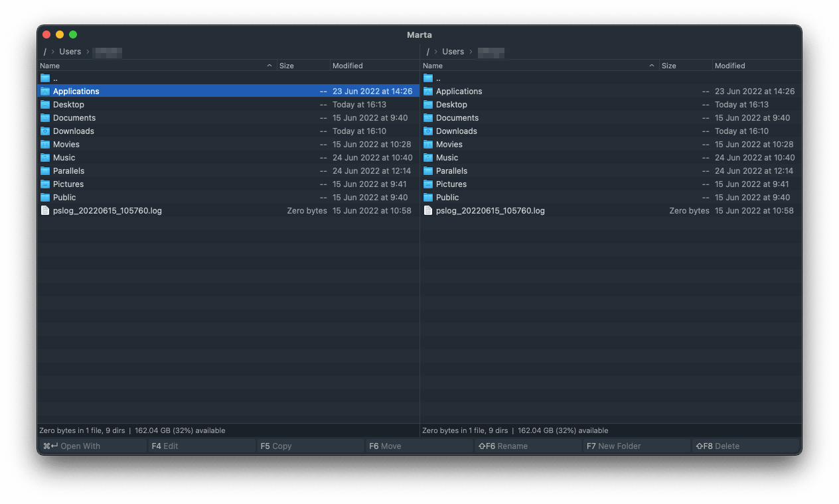The width and height of the screenshot is (839, 504).
Task: Click the Movies folder icon in left pane
Action: [x=45, y=144]
